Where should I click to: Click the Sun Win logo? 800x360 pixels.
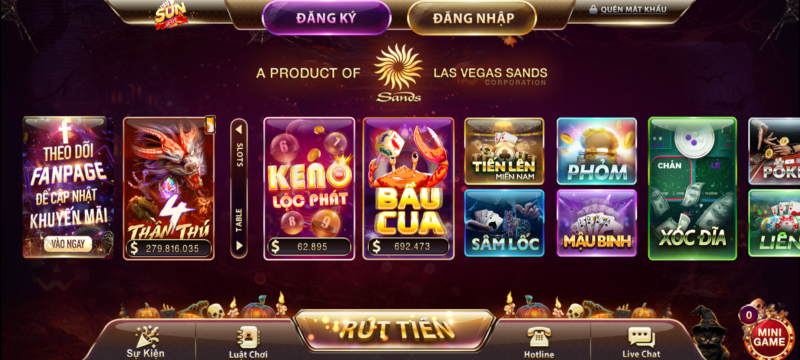(171, 17)
